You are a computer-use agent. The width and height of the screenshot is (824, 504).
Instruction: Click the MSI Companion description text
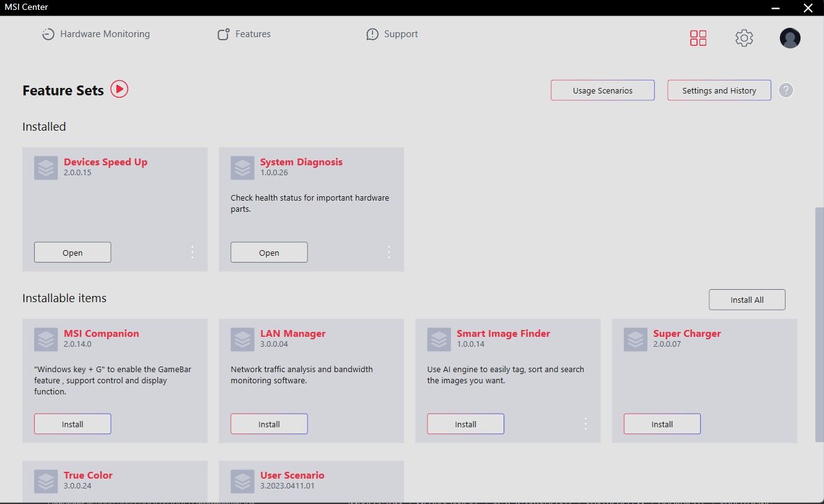click(x=113, y=380)
